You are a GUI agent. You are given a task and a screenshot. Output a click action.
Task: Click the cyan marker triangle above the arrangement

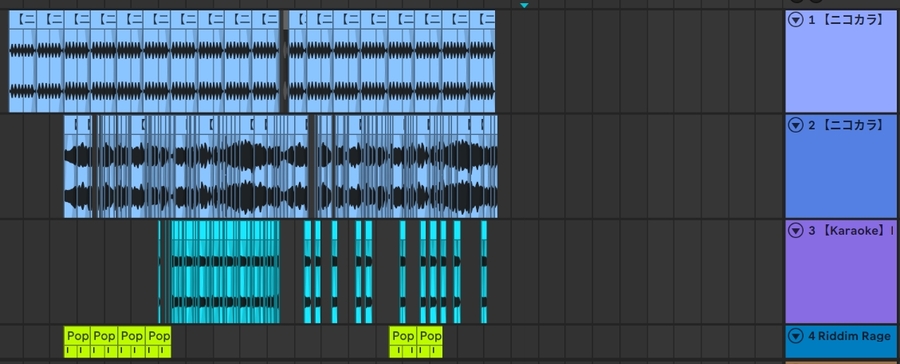pos(524,5)
